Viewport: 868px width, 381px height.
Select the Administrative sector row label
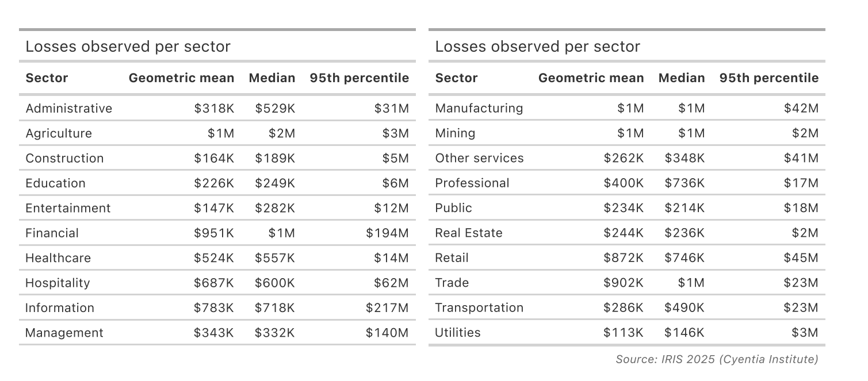pos(68,109)
